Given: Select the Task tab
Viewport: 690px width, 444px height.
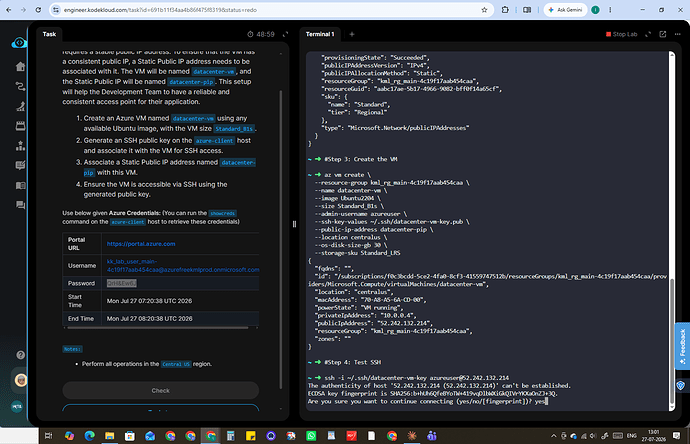Looking at the screenshot, I should click(x=49, y=34).
